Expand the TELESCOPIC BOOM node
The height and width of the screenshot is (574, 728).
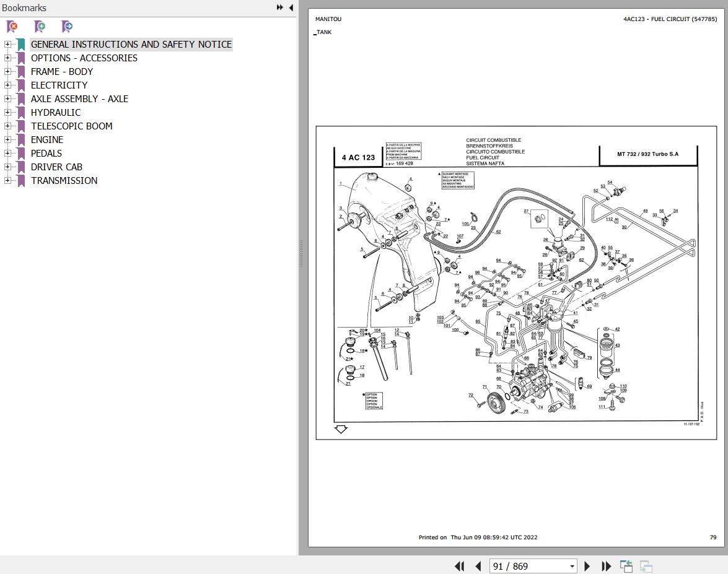[x=7, y=126]
